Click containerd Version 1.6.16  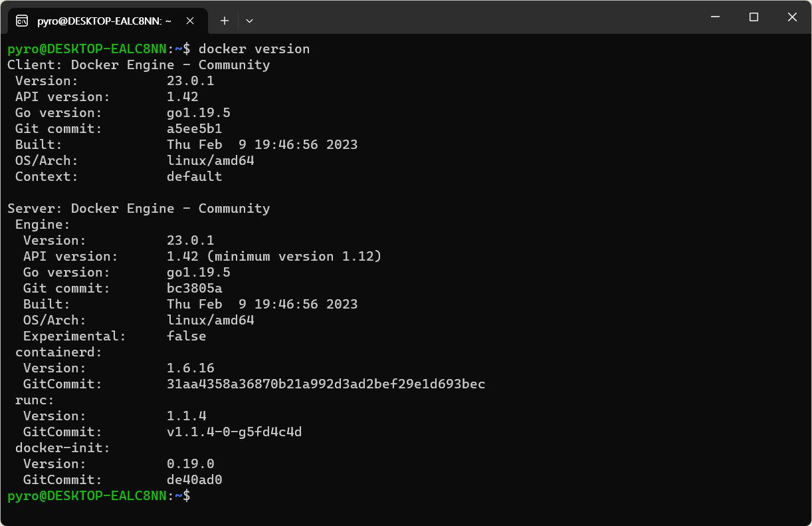[191, 368]
